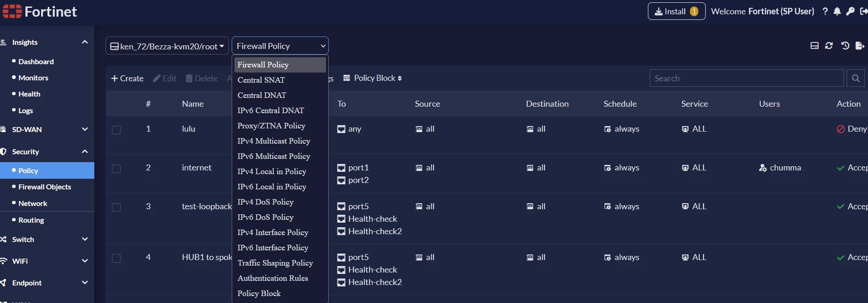Click the refresh icon above table
This screenshot has width=868, height=303.
tap(829, 46)
